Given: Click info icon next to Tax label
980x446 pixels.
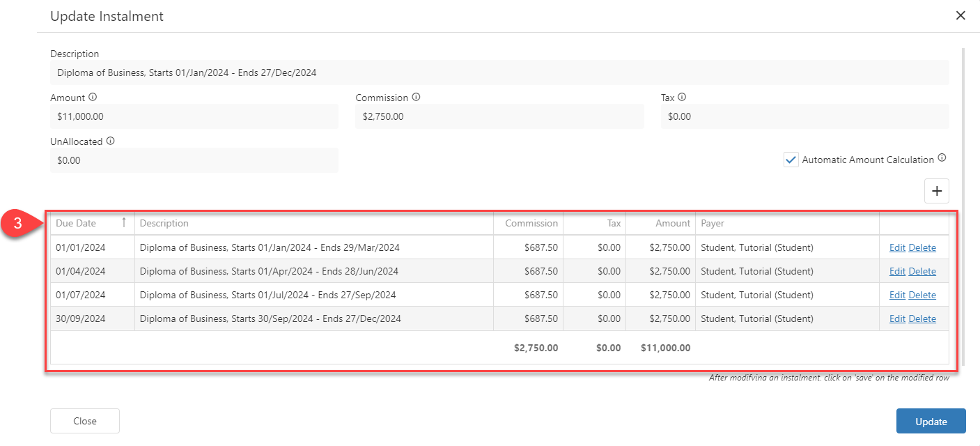Looking at the screenshot, I should point(682,98).
